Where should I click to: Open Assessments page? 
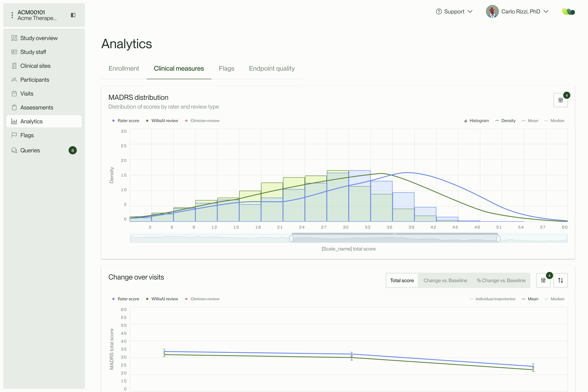pyautogui.click(x=44, y=107)
